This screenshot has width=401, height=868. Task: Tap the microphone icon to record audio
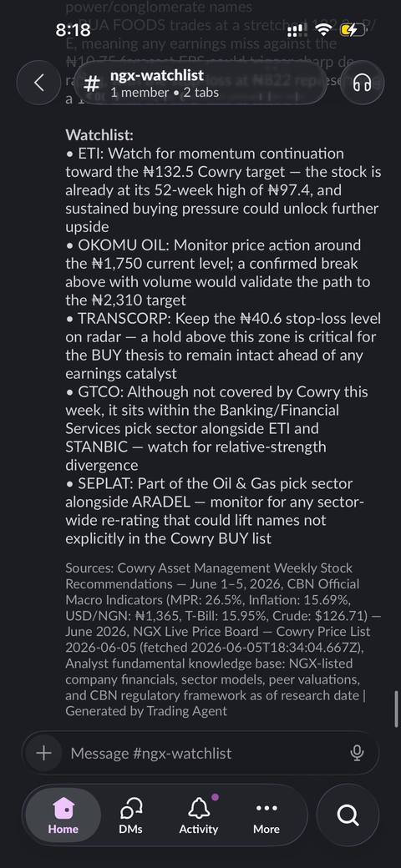358,753
